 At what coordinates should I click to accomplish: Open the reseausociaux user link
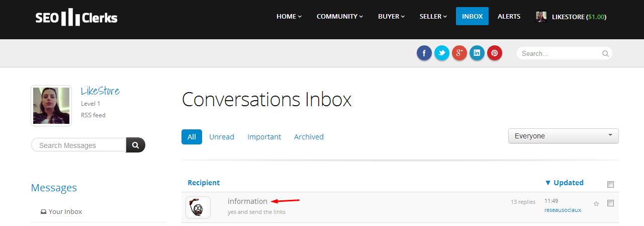click(x=563, y=210)
